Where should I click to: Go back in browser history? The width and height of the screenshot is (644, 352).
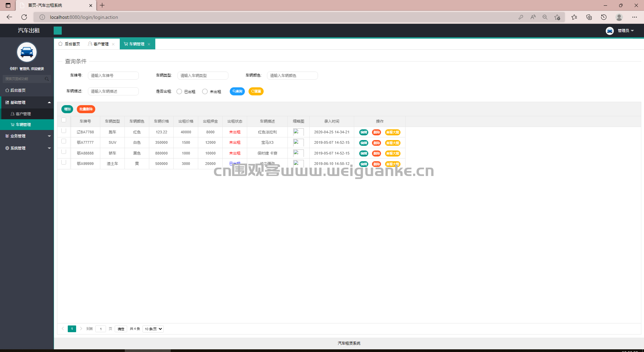(9, 17)
